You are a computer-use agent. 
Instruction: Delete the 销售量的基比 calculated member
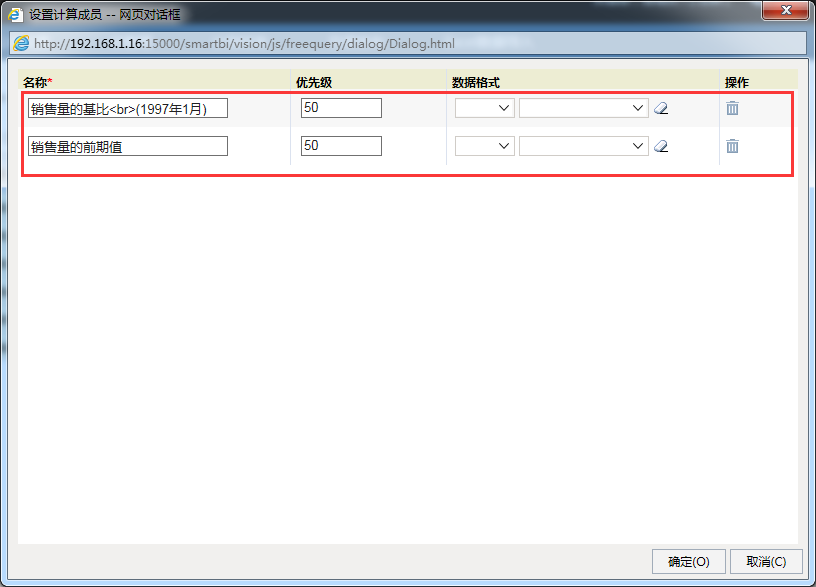[x=732, y=108]
